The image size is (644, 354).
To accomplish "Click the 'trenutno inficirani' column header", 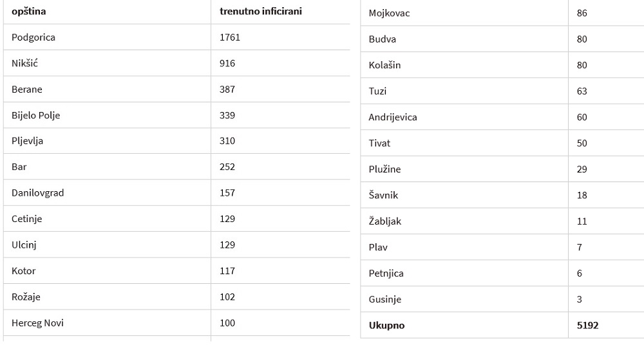I will [260, 11].
